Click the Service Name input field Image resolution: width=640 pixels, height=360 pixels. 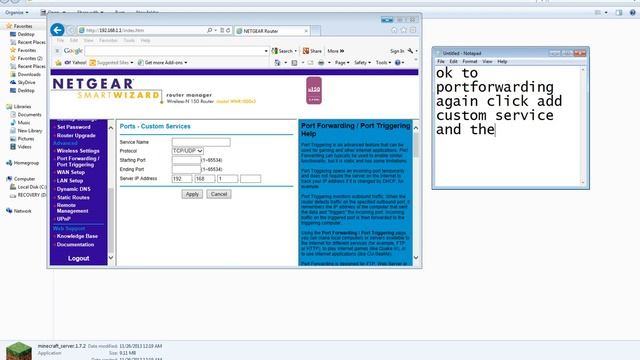pos(201,142)
